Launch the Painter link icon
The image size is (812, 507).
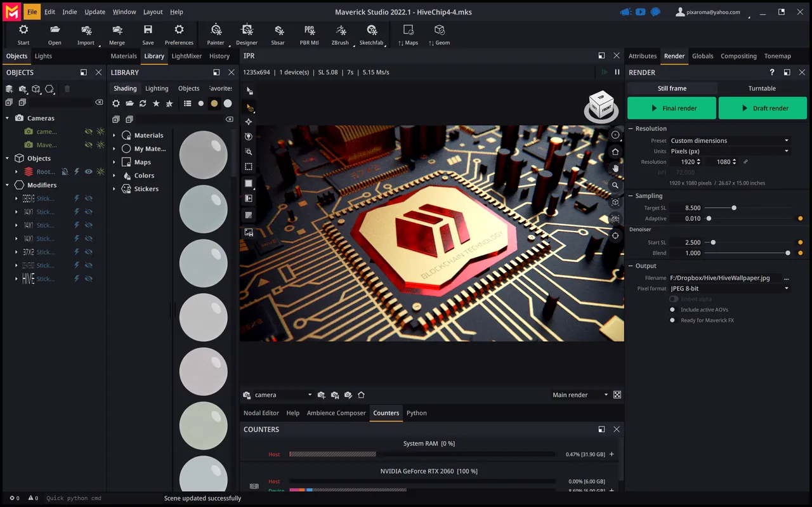click(x=216, y=30)
